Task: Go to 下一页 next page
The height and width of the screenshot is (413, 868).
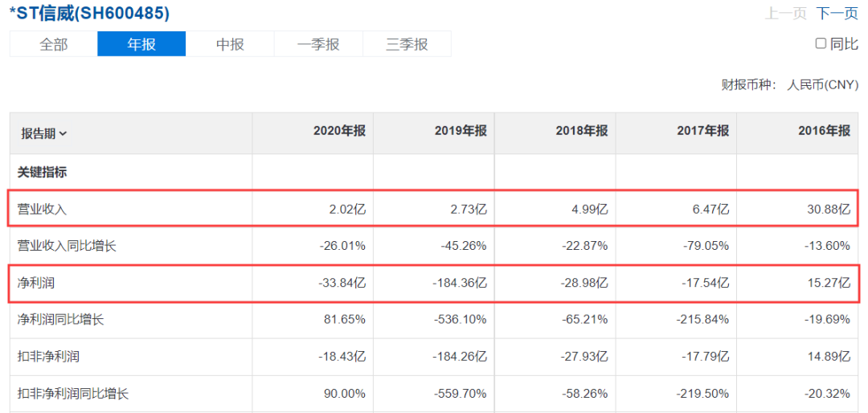Action: coord(837,14)
